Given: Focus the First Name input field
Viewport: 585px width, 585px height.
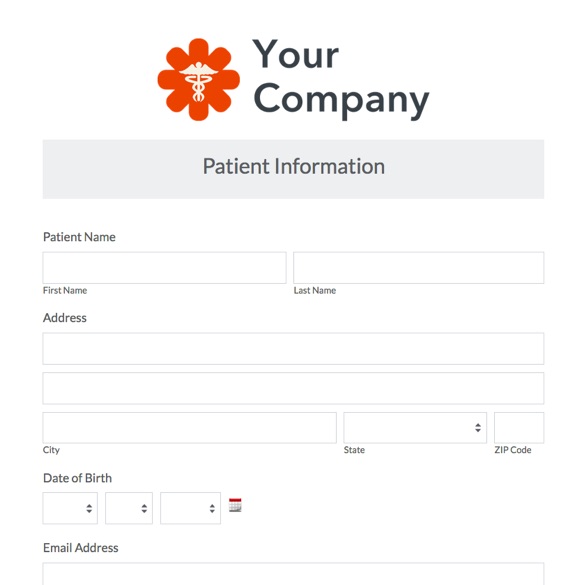Looking at the screenshot, I should click(165, 268).
